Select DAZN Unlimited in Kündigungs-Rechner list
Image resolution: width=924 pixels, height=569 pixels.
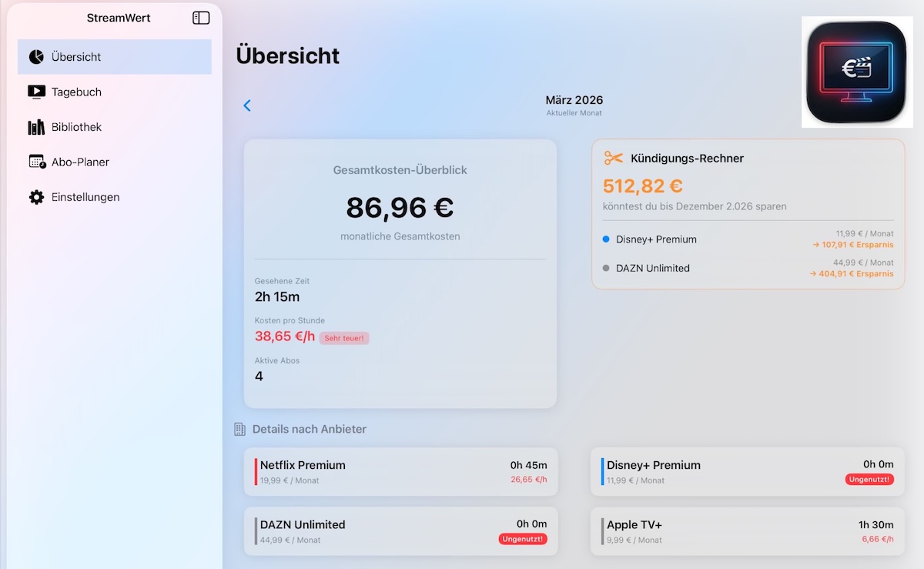(652, 268)
